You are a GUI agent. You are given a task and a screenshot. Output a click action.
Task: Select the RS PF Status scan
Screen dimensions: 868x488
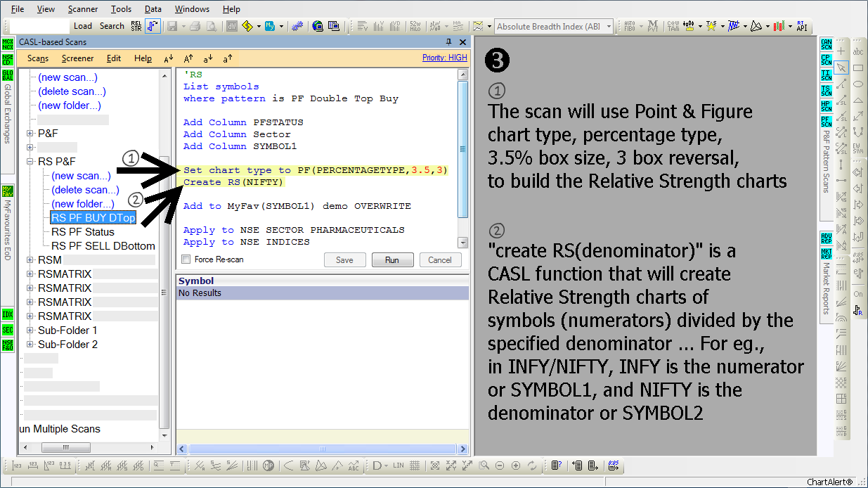[x=83, y=232]
